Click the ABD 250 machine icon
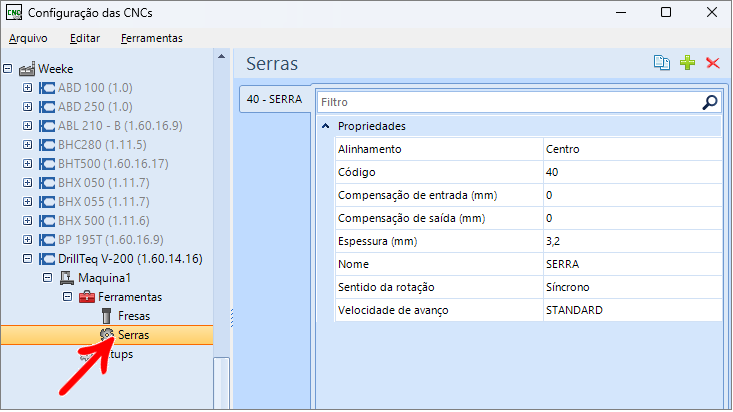The image size is (733, 412). pyautogui.click(x=47, y=107)
